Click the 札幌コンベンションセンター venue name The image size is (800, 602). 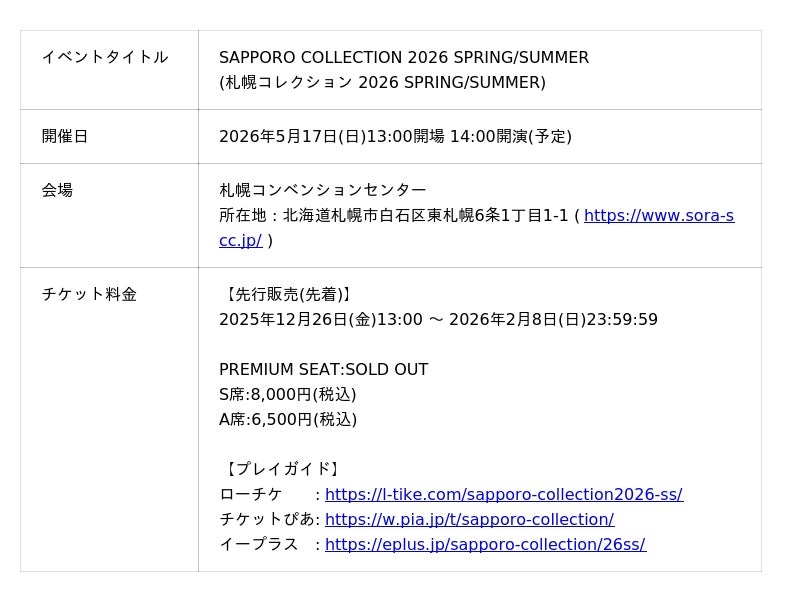click(322, 190)
